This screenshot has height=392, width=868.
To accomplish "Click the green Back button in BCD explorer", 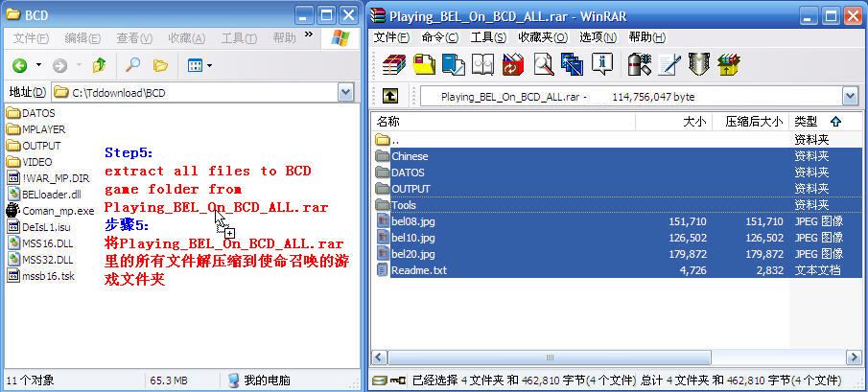I will point(20,66).
